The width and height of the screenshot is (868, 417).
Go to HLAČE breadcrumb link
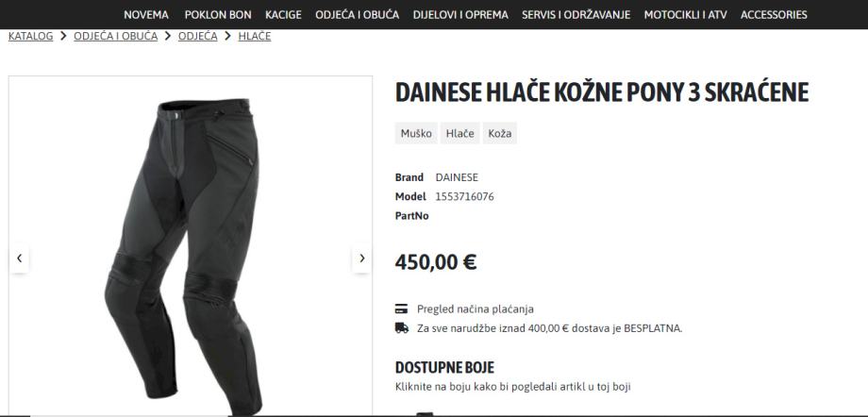pyautogui.click(x=255, y=36)
